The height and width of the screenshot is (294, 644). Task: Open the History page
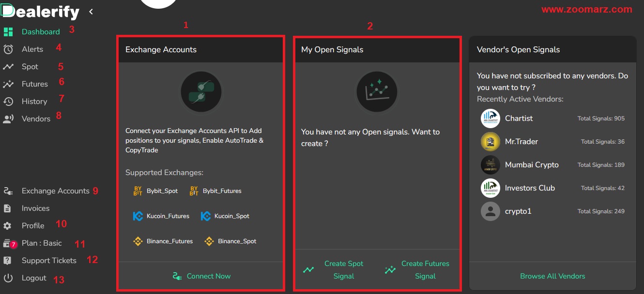click(x=34, y=102)
